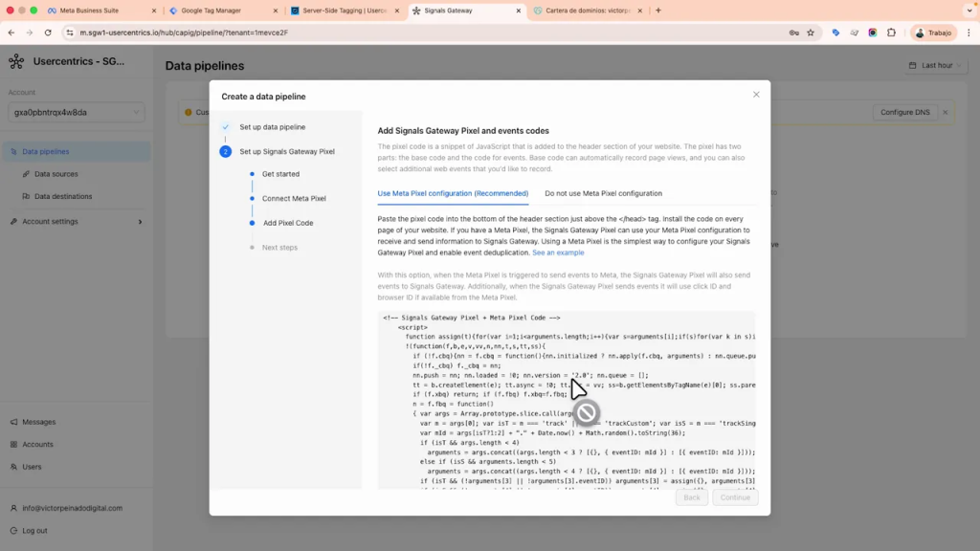Click Configure DNS button
The width and height of the screenshot is (980, 551).
pos(905,113)
